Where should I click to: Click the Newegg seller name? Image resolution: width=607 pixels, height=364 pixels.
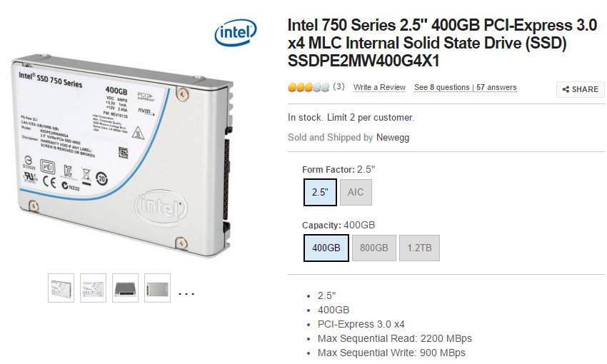[x=393, y=137]
